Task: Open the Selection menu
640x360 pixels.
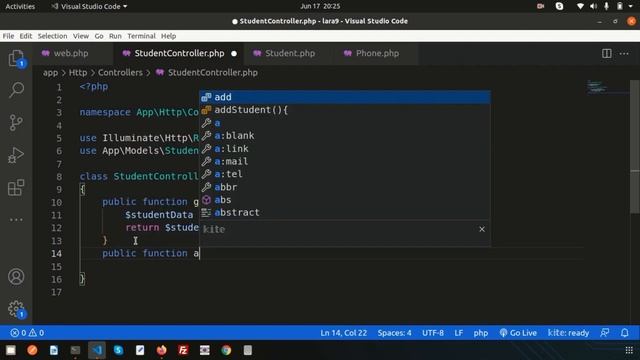Action: [52, 36]
